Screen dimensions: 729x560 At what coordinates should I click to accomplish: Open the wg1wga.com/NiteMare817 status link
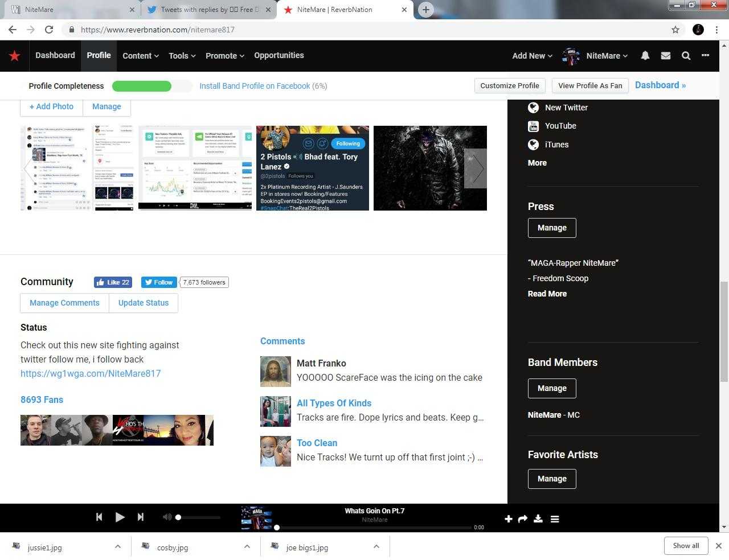click(x=91, y=373)
